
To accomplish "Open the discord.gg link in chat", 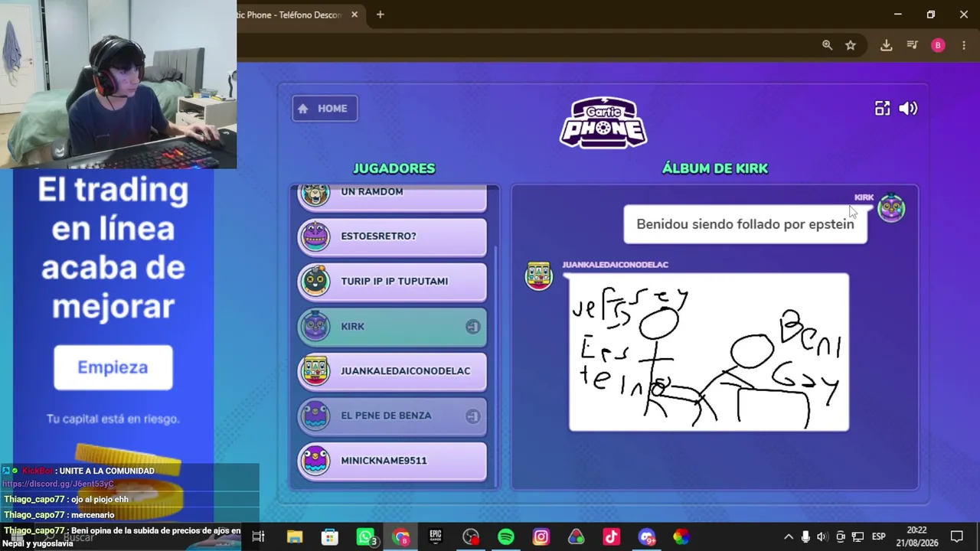I will [x=58, y=484].
